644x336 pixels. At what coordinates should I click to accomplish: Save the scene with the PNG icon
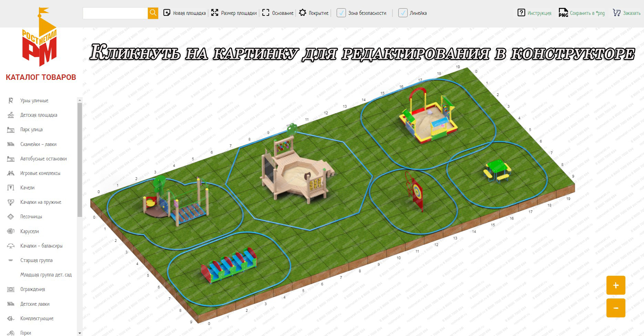(563, 13)
